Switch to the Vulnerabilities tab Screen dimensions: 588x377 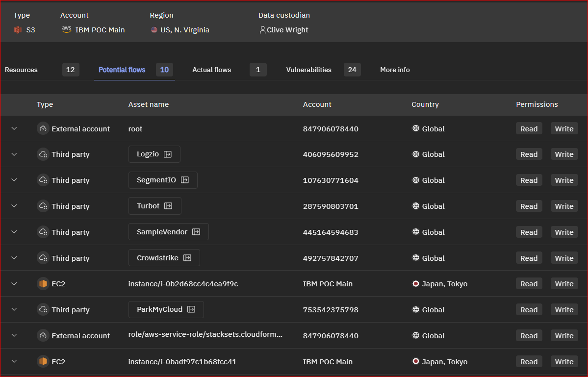(x=309, y=70)
